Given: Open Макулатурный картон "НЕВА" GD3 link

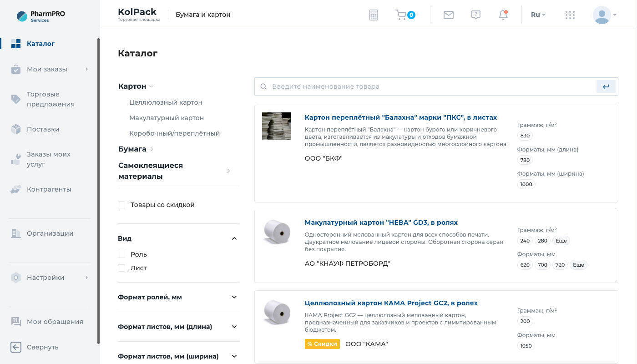Looking at the screenshot, I should (381, 222).
